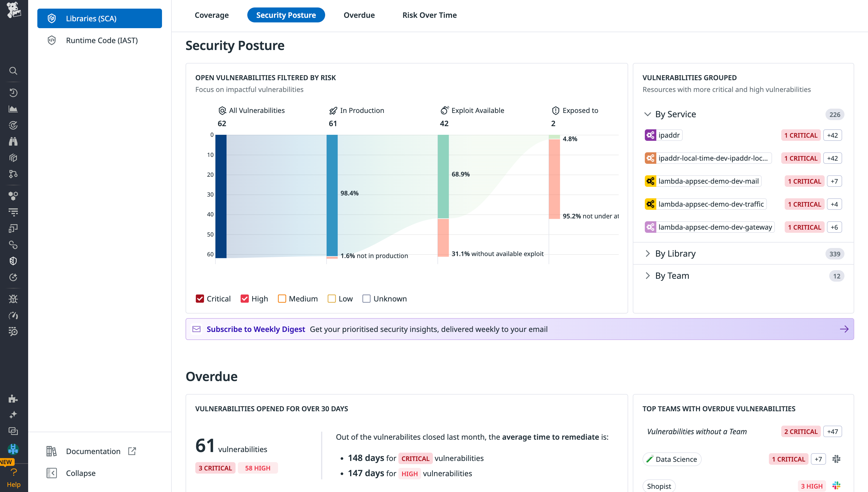Screen dimensions: 868x492
Task: Disable the High severity filter
Action: coord(245,298)
